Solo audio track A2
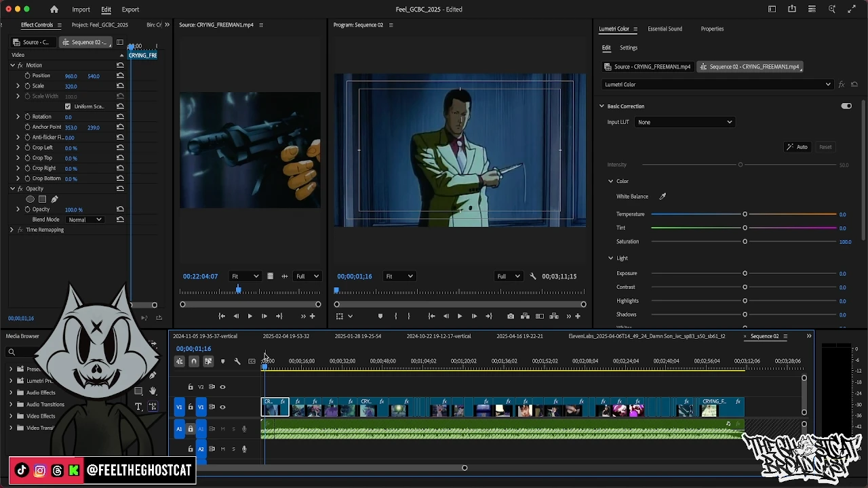Image resolution: width=868 pixels, height=488 pixels. [234, 449]
